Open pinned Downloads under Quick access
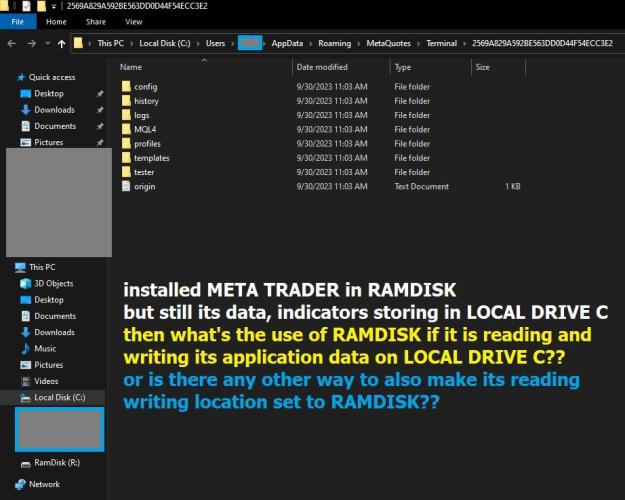Viewport: 625px width, 500px height. 55,110
